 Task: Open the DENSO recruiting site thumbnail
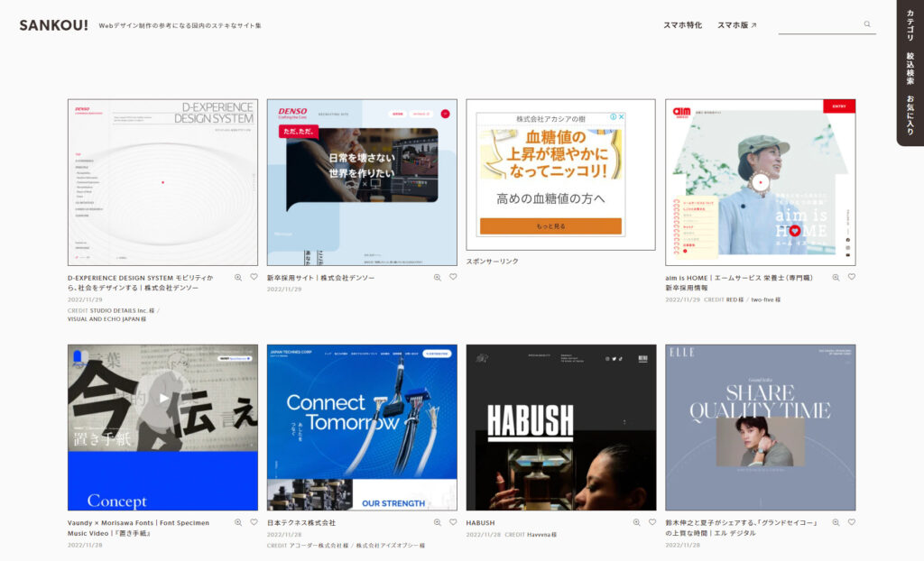coord(362,182)
